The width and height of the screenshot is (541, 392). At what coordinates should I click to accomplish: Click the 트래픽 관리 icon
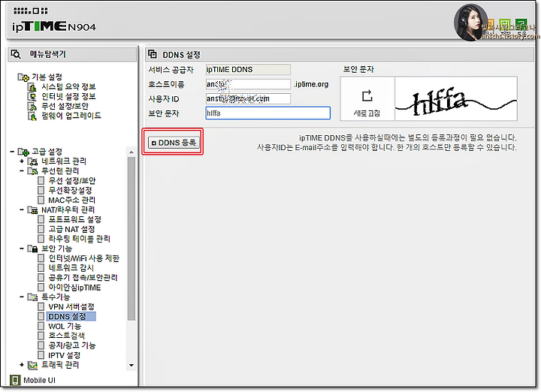point(33,365)
